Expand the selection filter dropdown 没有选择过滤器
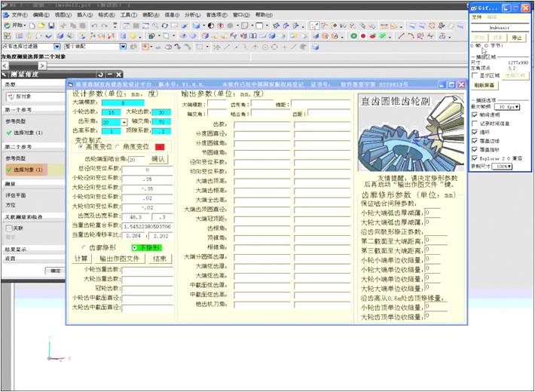535x392 pixels. click(58, 47)
